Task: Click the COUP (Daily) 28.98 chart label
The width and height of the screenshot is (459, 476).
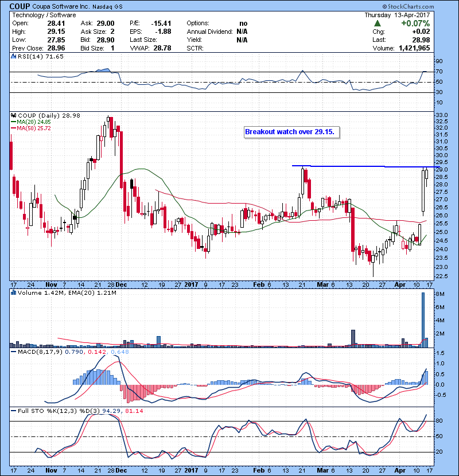Action: [49, 115]
